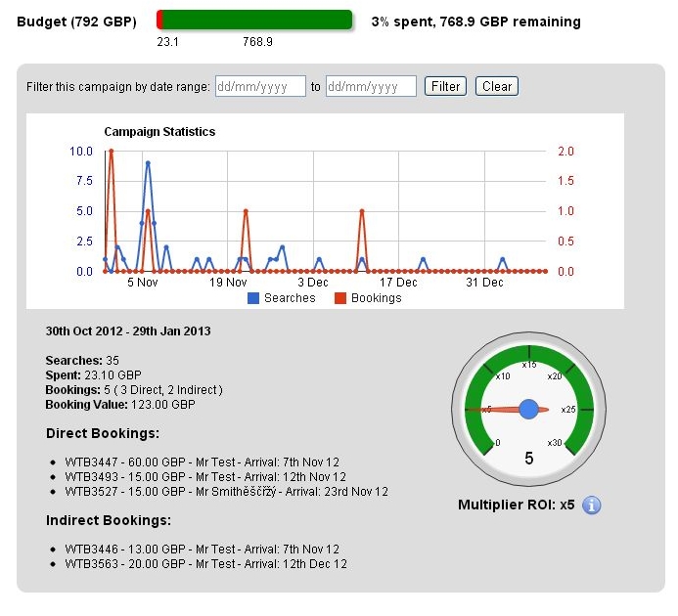The height and width of the screenshot is (616, 678).
Task: Select the WTB3527 booking for 23rd Nov
Action: pyautogui.click(x=226, y=491)
